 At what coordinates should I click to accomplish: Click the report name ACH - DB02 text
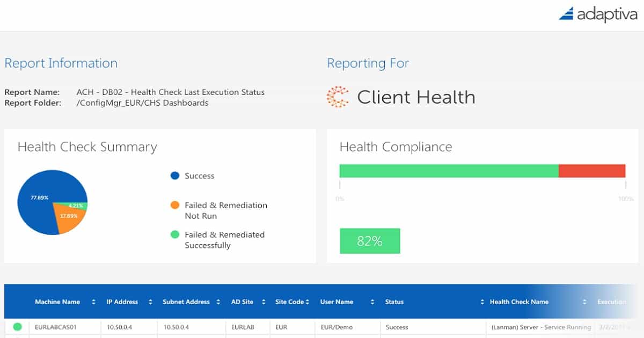pyautogui.click(x=171, y=92)
